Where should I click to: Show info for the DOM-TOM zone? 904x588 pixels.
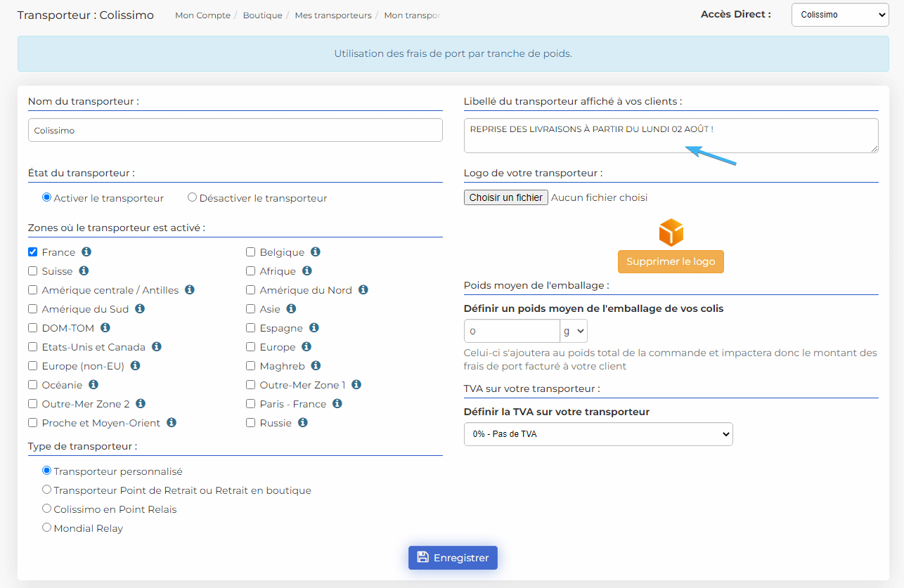coord(105,327)
